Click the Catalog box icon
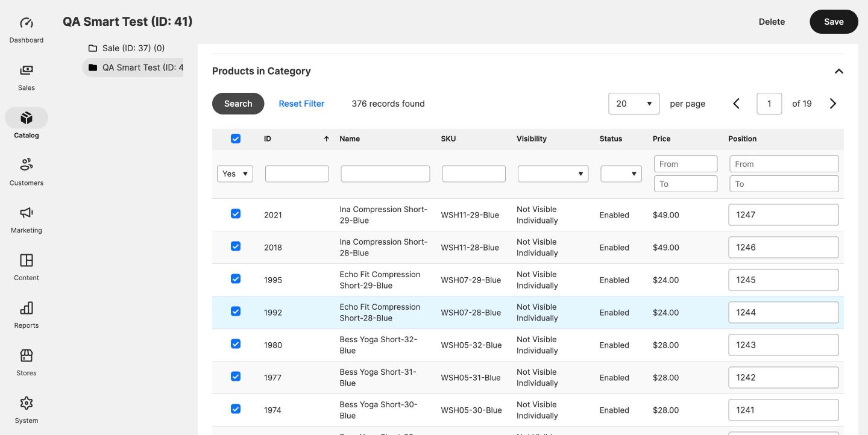The height and width of the screenshot is (435, 868). [x=27, y=117]
